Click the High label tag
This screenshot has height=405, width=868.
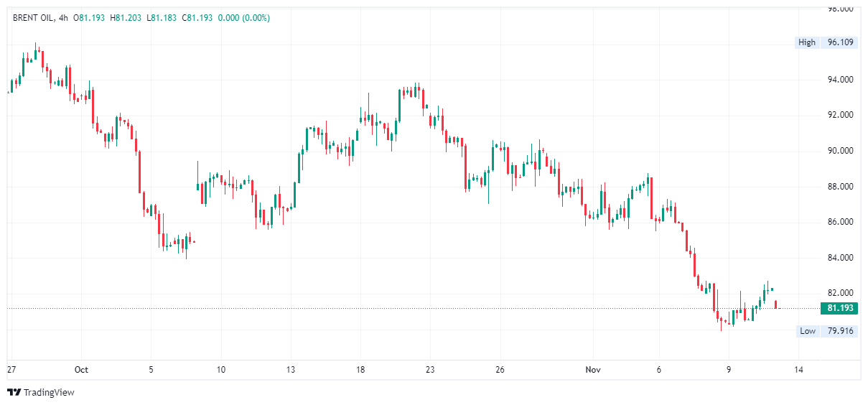coord(807,42)
